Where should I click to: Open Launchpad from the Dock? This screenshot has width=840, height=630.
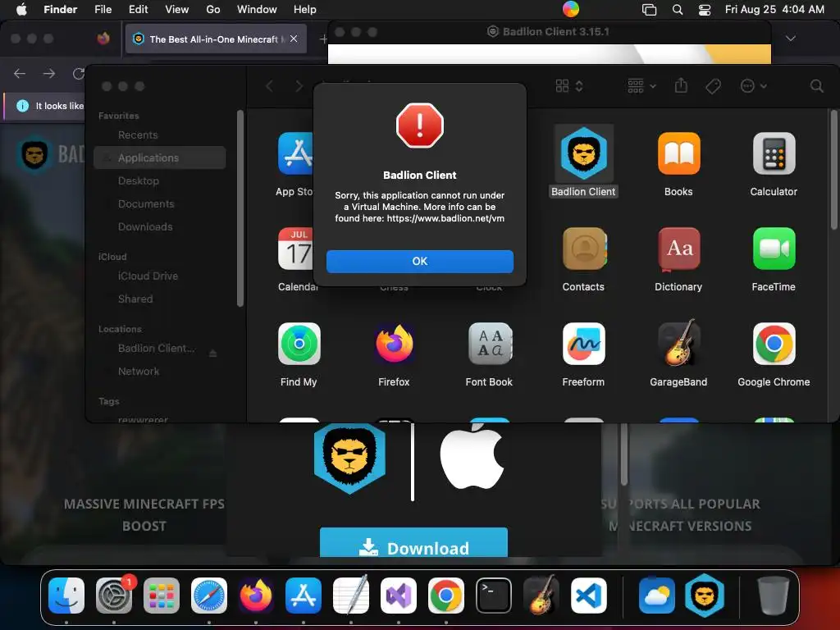(162, 596)
